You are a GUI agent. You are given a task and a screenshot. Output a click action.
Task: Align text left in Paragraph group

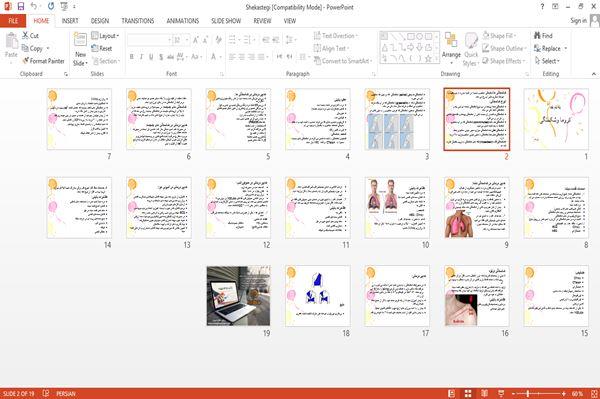[232, 57]
